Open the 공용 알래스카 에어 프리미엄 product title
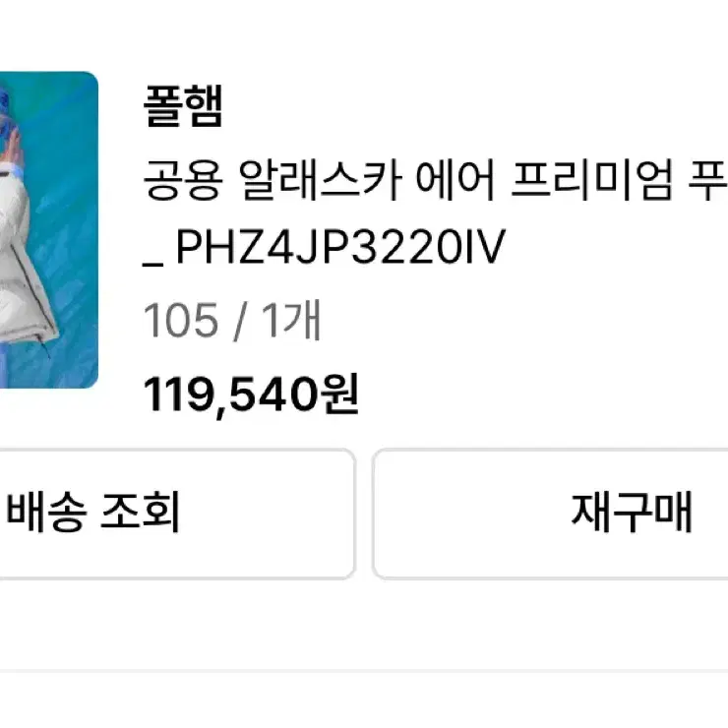The image size is (728, 728). (x=435, y=180)
